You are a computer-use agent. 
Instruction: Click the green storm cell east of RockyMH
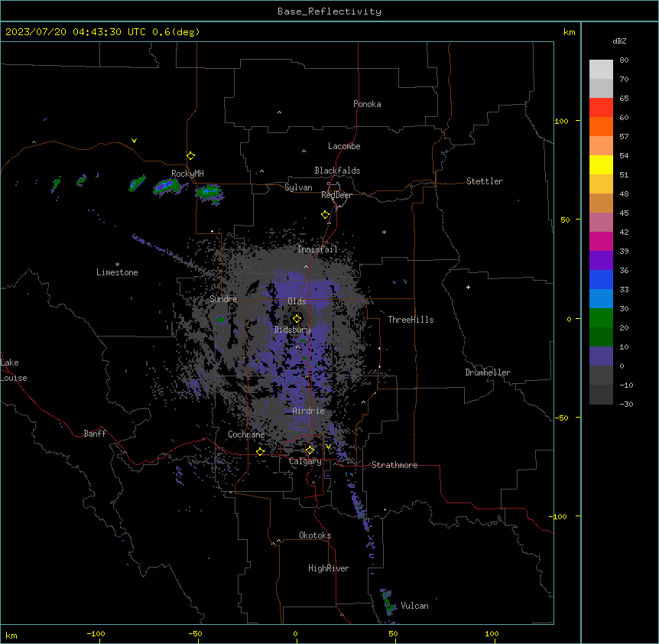[x=209, y=193]
